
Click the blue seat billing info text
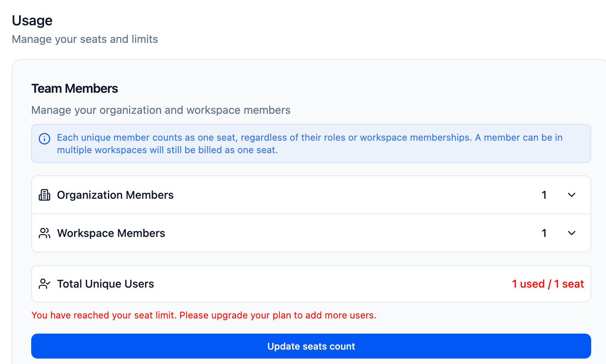pyautogui.click(x=310, y=144)
